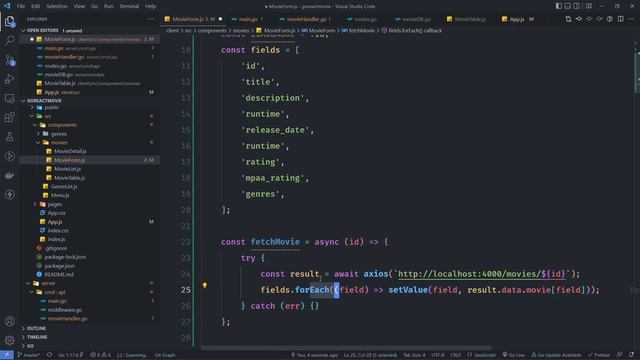Open MovieDetail.js in file tree
This screenshot has height=360, width=640.
(70, 151)
